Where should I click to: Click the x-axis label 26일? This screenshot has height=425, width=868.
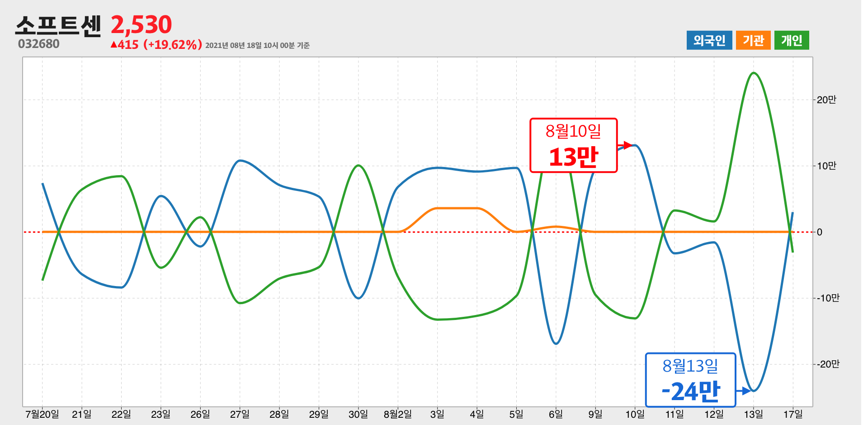pos(200,414)
